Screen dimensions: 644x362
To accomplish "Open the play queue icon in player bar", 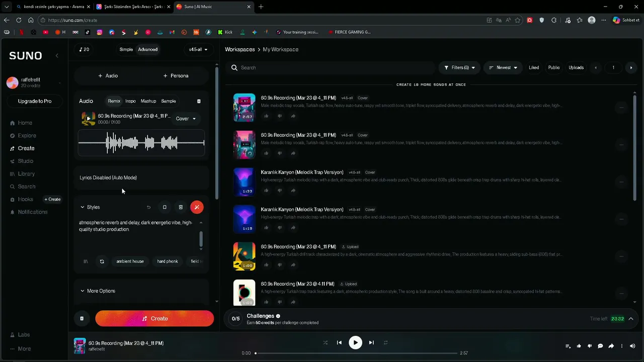I will coord(568,346).
